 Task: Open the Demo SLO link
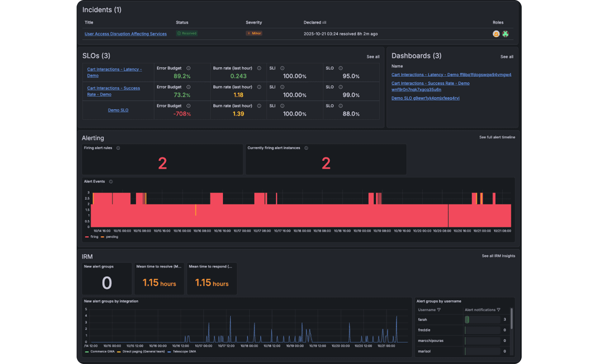(x=118, y=110)
